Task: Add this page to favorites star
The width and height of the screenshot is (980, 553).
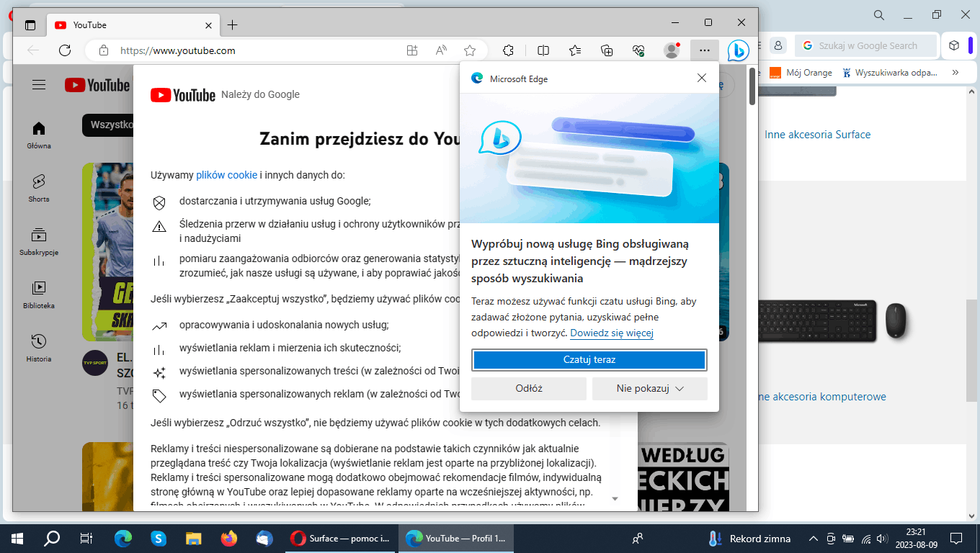Action: (x=470, y=50)
